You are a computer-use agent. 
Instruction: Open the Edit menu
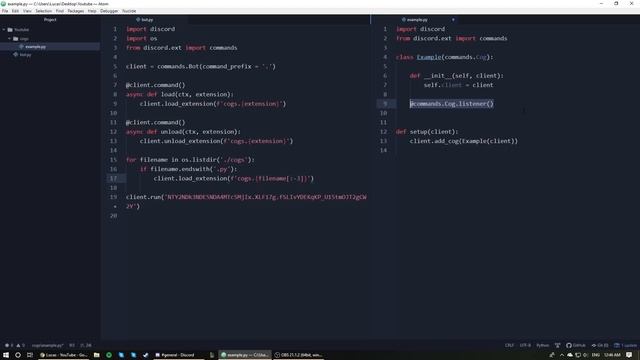tap(16, 11)
